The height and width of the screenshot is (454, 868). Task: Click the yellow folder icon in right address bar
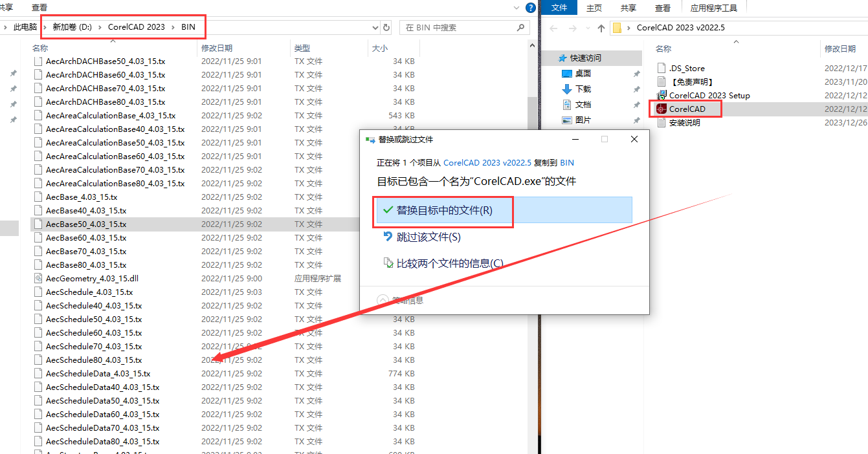click(x=617, y=28)
